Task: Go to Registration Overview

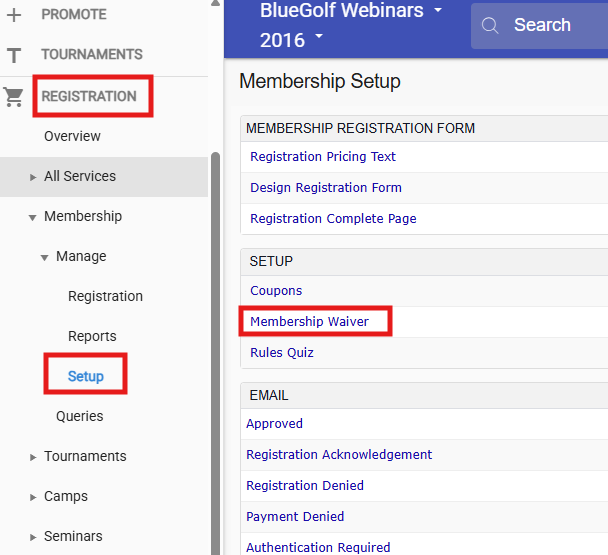Action: [72, 136]
